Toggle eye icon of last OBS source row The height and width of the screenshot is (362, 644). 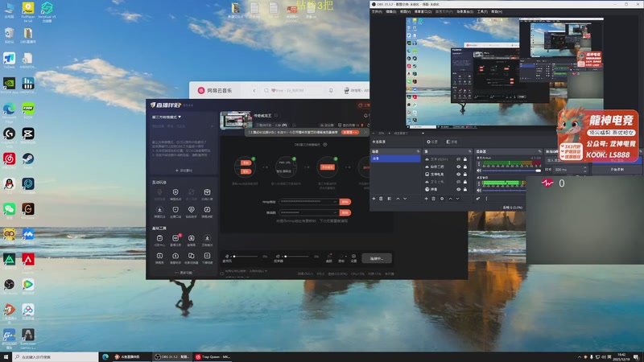click(458, 189)
